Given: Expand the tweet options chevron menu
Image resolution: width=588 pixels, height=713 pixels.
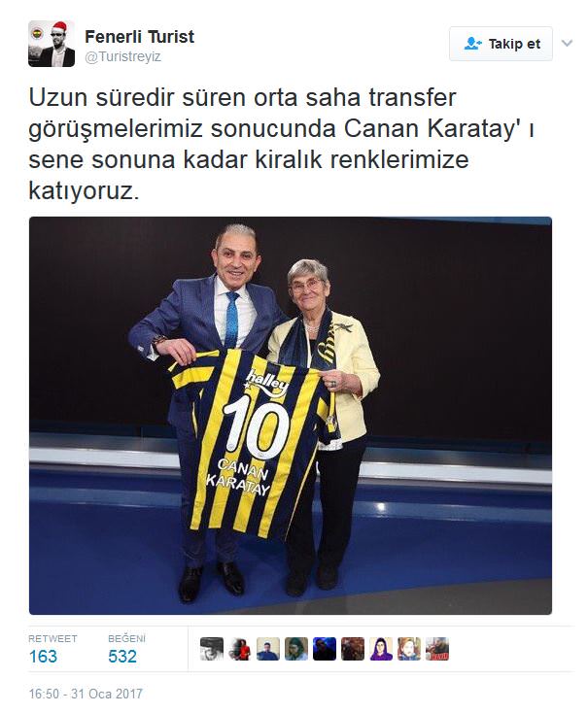Looking at the screenshot, I should pyautogui.click(x=567, y=43).
